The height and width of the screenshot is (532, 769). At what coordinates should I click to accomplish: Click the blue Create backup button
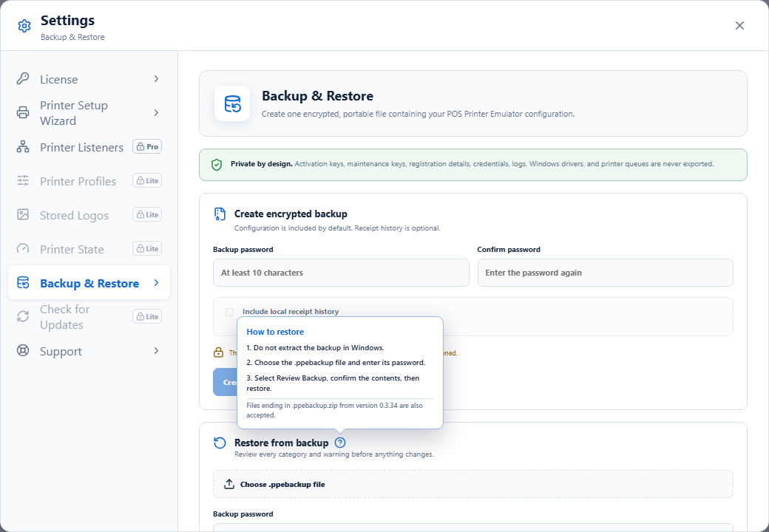point(225,382)
